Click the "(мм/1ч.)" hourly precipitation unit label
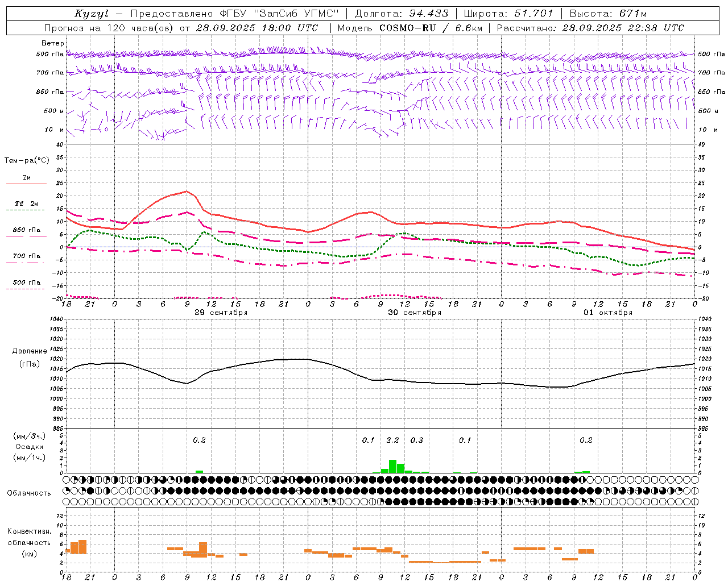The width and height of the screenshot is (728, 582). click(30, 458)
